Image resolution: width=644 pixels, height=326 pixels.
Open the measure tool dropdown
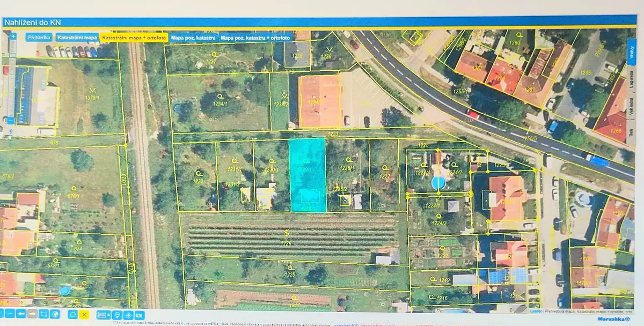[x=104, y=315]
